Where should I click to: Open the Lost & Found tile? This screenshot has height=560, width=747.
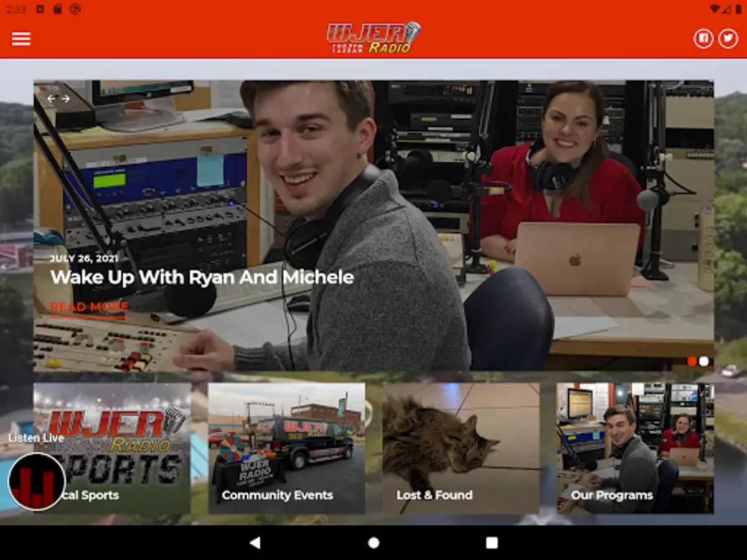click(x=461, y=448)
